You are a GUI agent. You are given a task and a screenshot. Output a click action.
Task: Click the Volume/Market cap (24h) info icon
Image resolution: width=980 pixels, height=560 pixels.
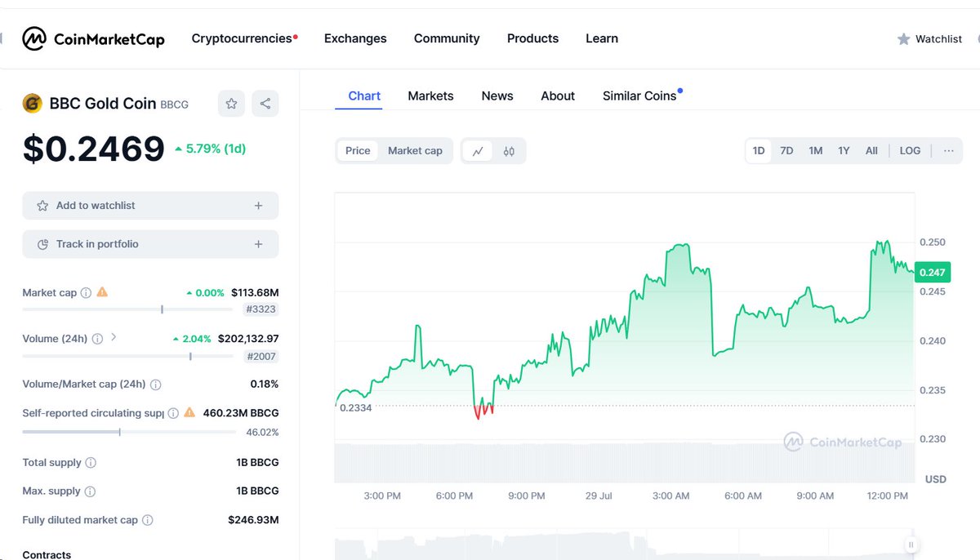pos(155,384)
